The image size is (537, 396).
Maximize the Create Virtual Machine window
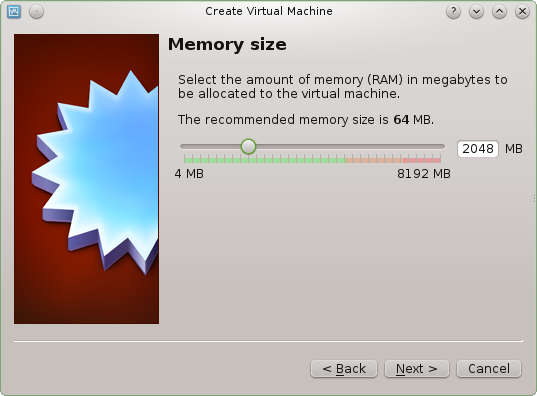point(499,12)
